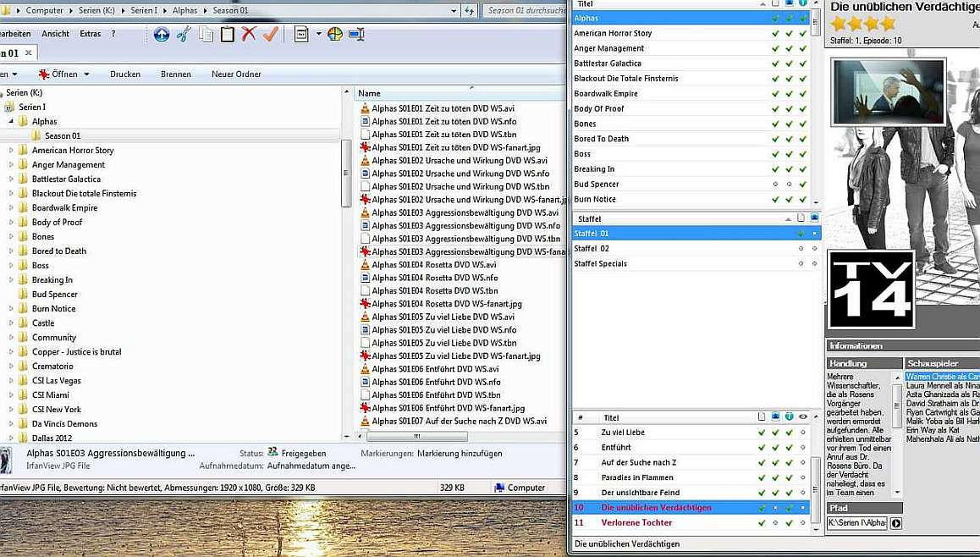
Task: Click the episode thumbnail image
Action: point(888,91)
